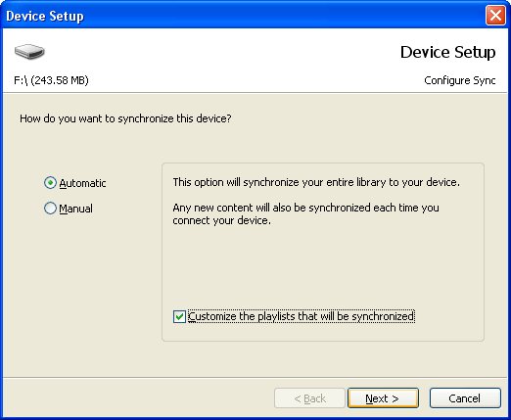
Task: Click 'Any new content will also be synchronized' paragraph
Action: coord(305,214)
